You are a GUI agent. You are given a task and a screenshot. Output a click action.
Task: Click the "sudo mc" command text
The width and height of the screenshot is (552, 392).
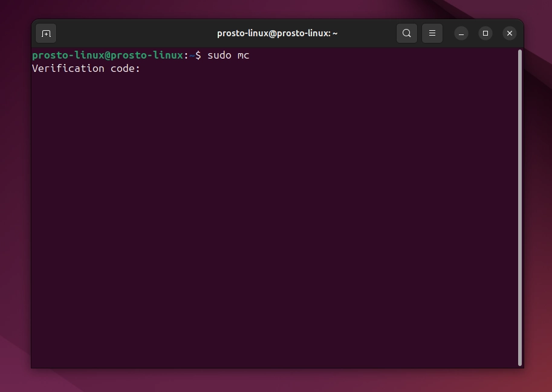pyautogui.click(x=229, y=55)
